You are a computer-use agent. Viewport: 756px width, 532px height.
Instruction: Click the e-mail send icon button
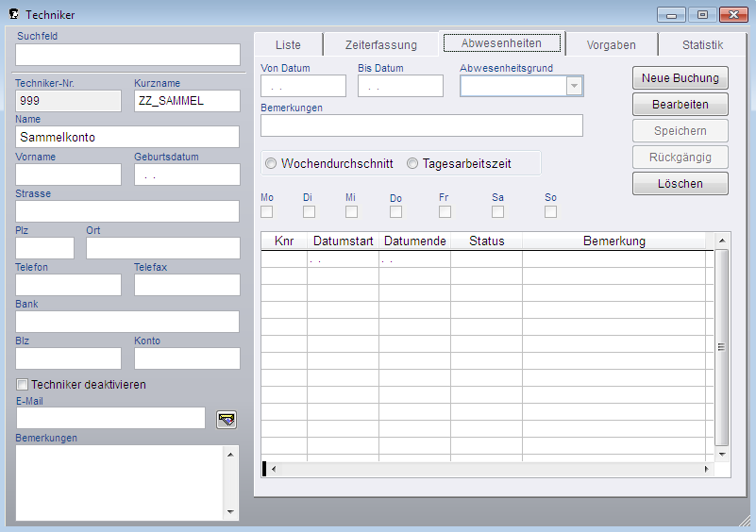point(227,420)
